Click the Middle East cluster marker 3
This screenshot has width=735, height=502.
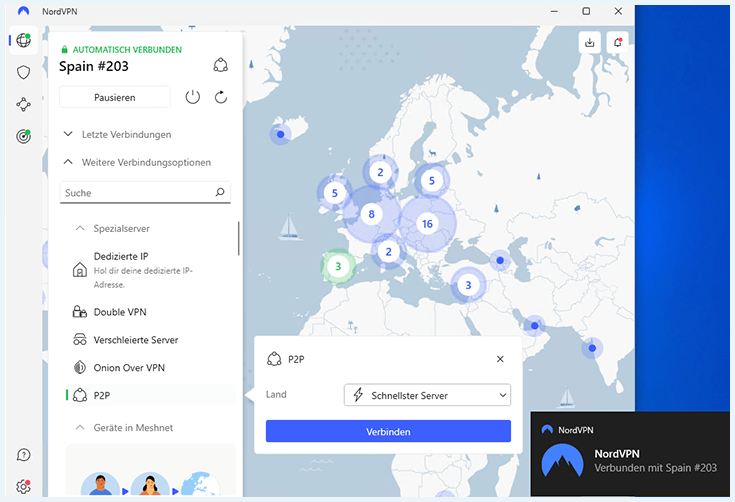coord(468,285)
